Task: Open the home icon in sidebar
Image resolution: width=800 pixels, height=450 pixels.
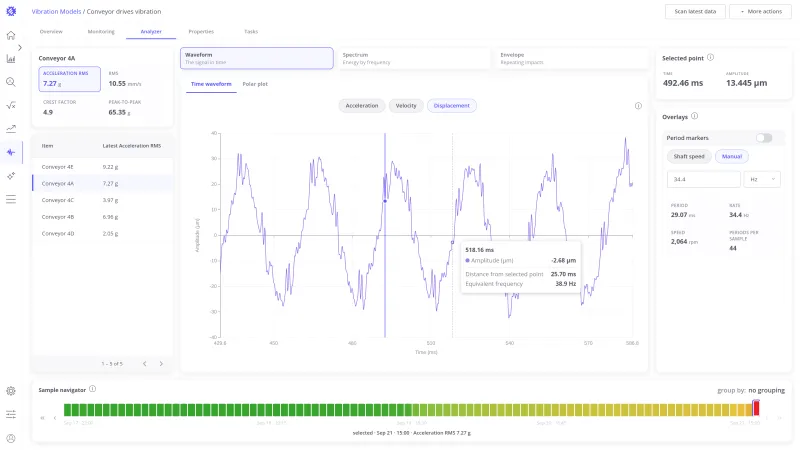Action: click(x=11, y=35)
